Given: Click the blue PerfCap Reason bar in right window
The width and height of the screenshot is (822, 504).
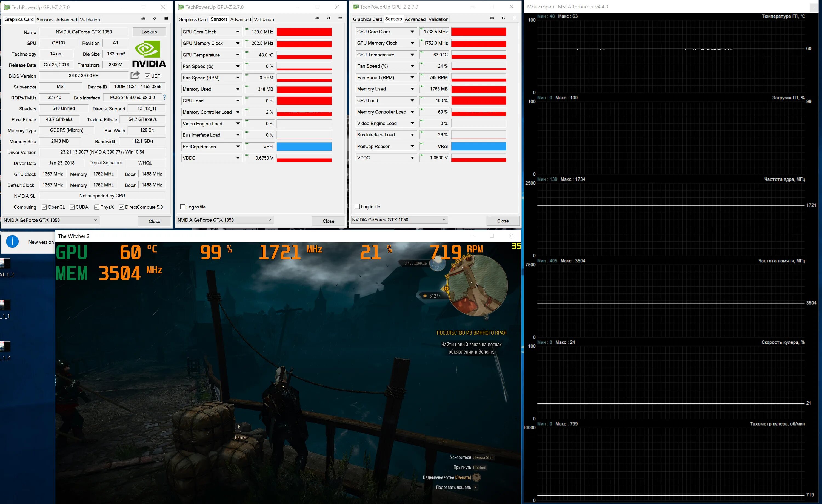Looking at the screenshot, I should 479,147.
